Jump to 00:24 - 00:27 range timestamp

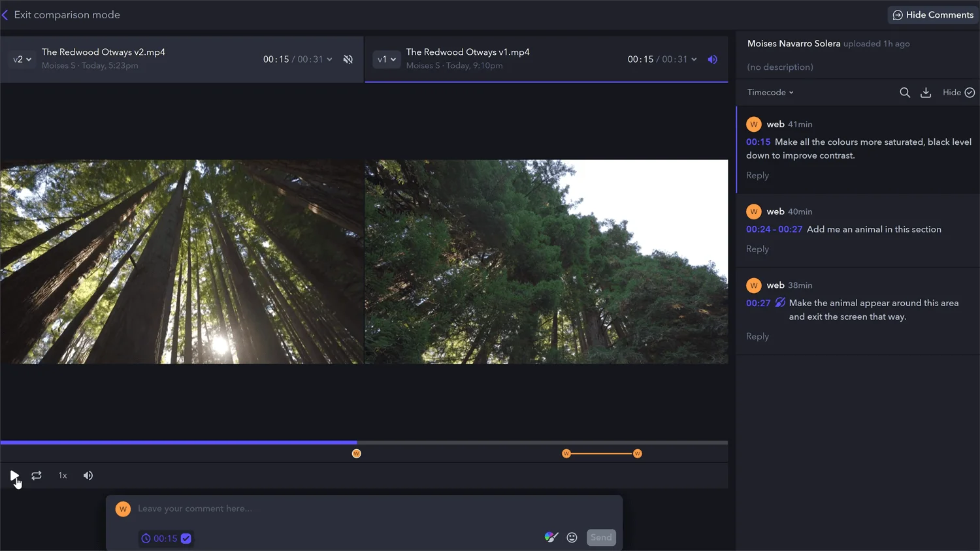774,229
